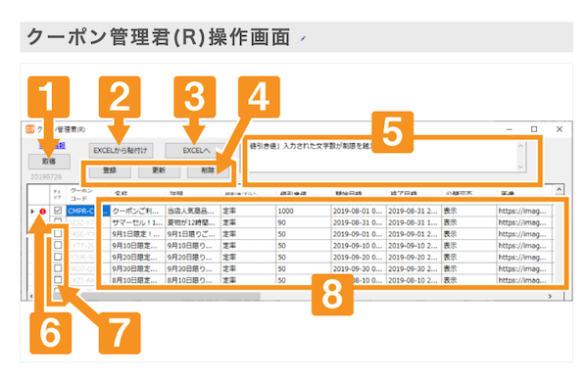Click the red error icon in first row

pyautogui.click(x=42, y=212)
